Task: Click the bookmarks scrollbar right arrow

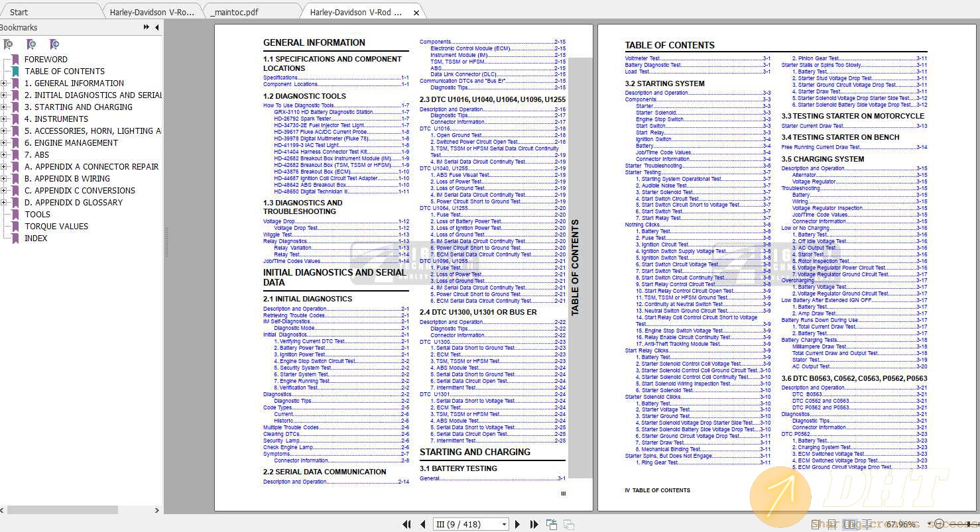Action: click(x=157, y=510)
